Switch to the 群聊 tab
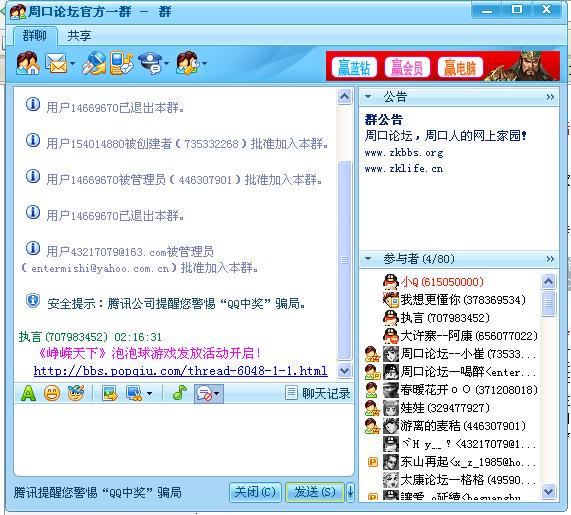Image resolution: width=571 pixels, height=515 pixels. pyautogui.click(x=35, y=36)
